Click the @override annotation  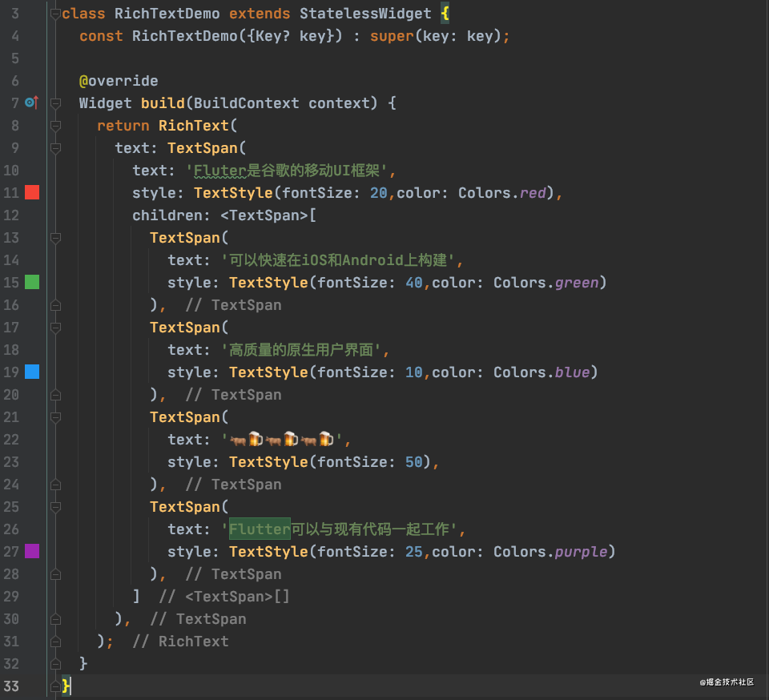[x=119, y=80]
